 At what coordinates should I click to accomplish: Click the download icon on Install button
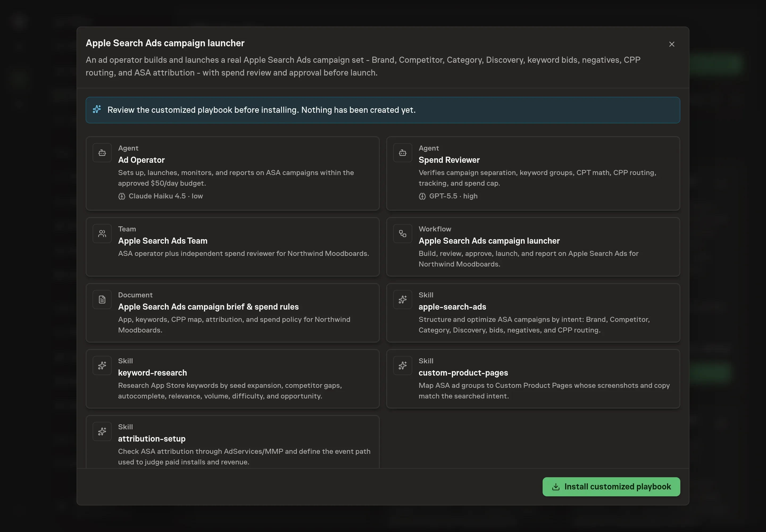[x=555, y=487]
